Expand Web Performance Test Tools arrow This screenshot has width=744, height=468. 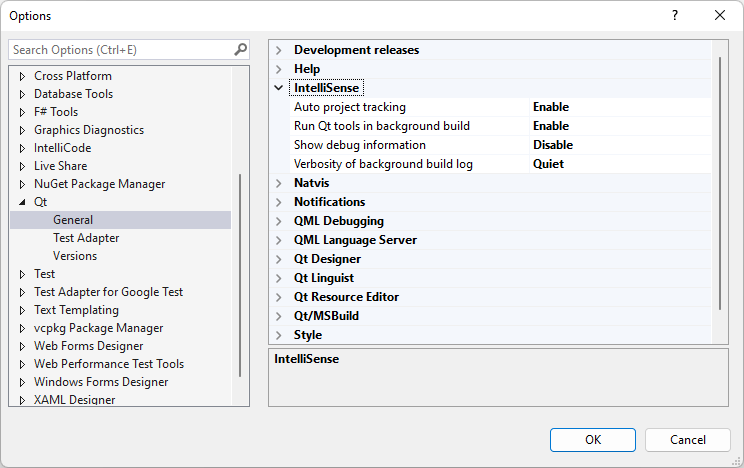(22, 365)
